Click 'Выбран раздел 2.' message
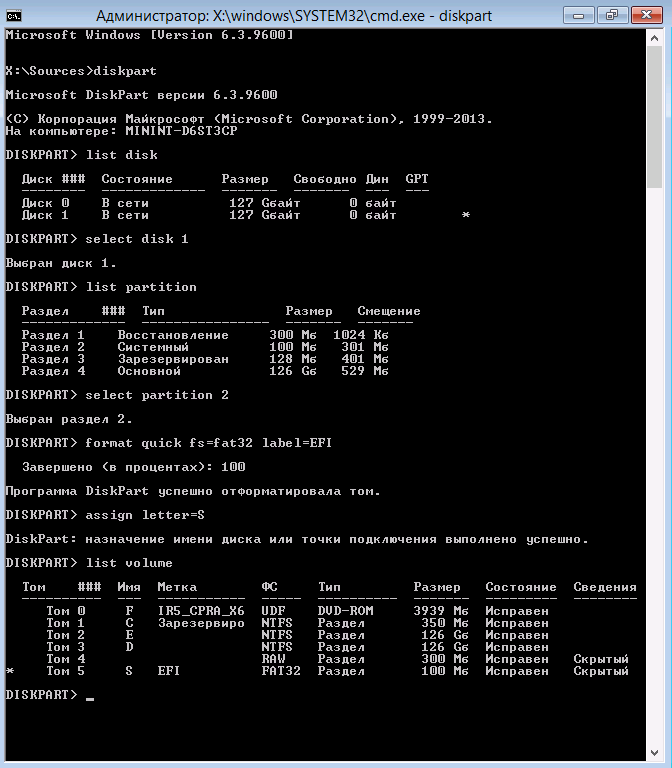Screen dimensions: 672x768 [69, 419]
